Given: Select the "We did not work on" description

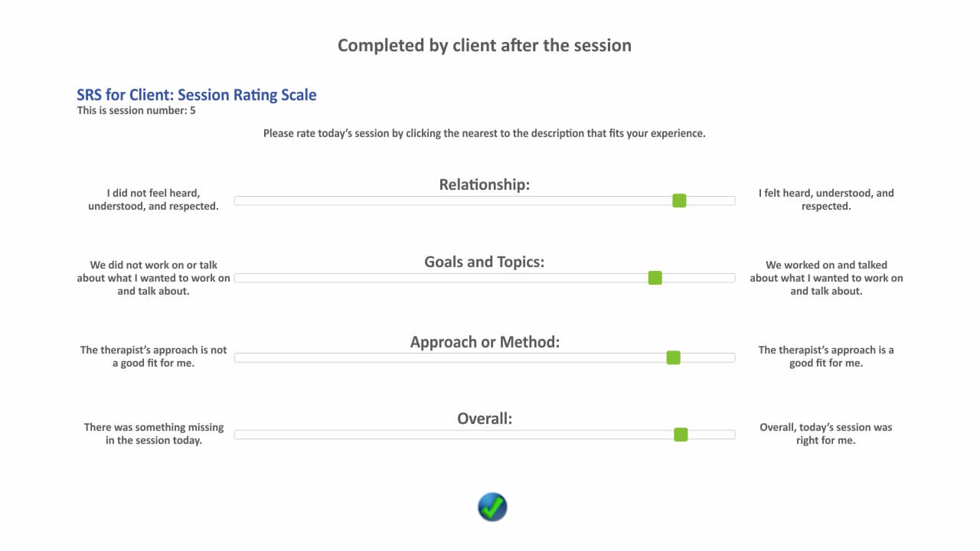Looking at the screenshot, I should pyautogui.click(x=153, y=278).
